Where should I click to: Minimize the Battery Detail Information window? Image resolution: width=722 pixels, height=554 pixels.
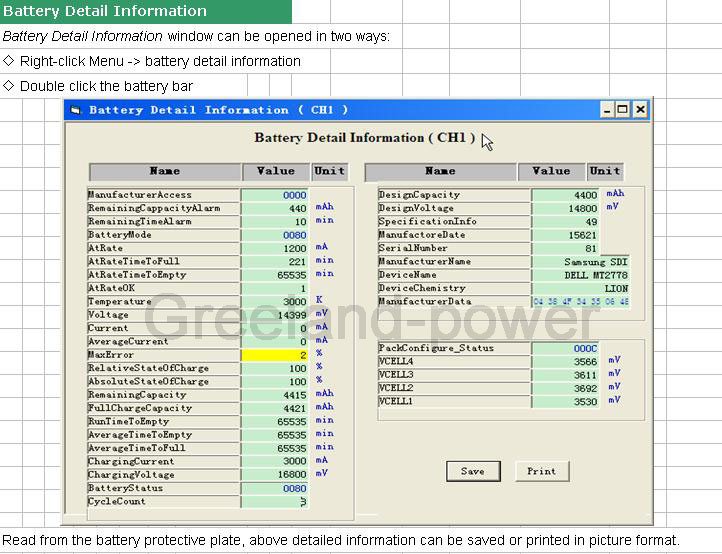coord(607,110)
